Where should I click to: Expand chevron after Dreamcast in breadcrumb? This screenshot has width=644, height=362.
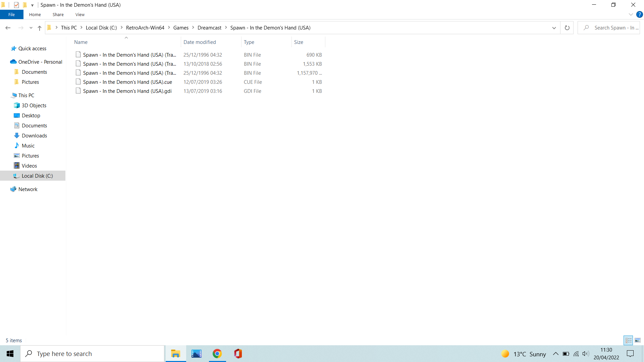226,28
